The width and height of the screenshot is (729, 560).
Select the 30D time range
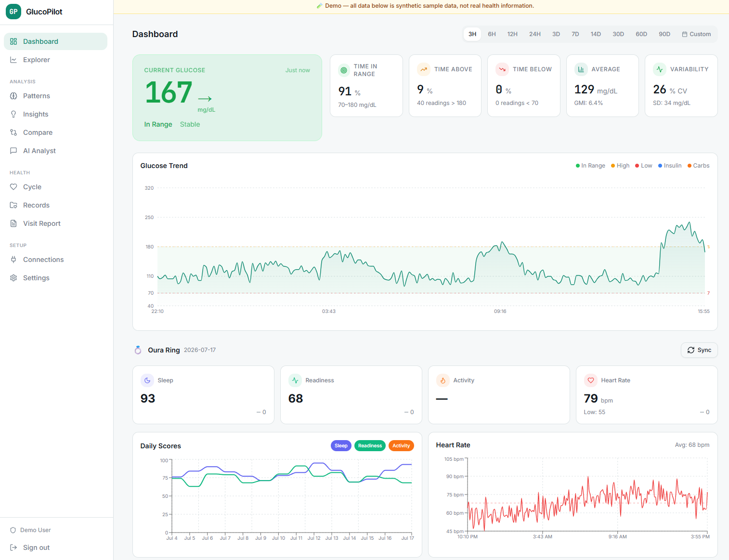618,34
